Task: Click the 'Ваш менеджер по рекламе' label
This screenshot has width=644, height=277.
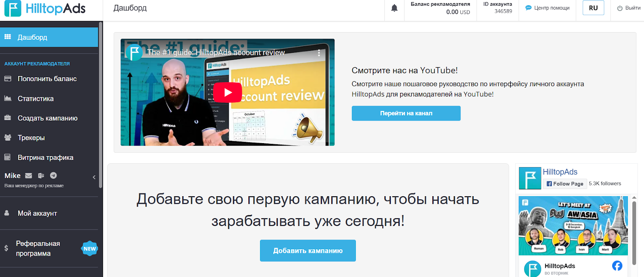Action: [34, 186]
